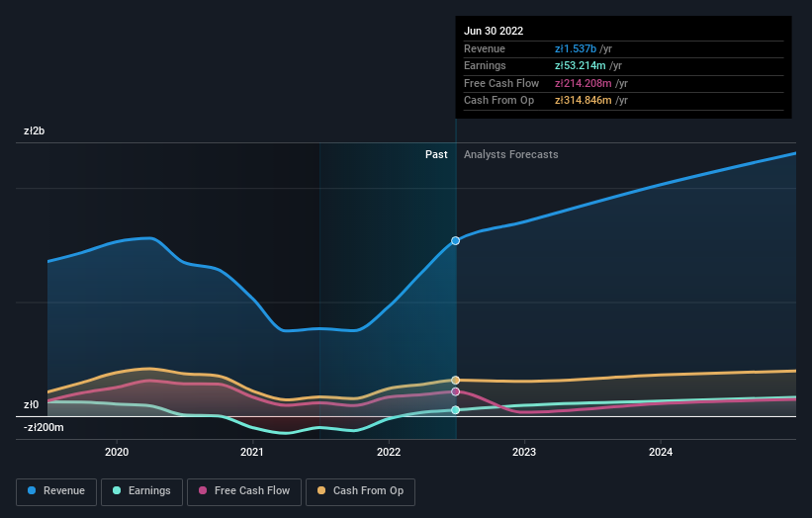Viewport: 812px width, 518px height.
Task: Click the Jun 30 2022 tooltip date
Action: pos(494,31)
